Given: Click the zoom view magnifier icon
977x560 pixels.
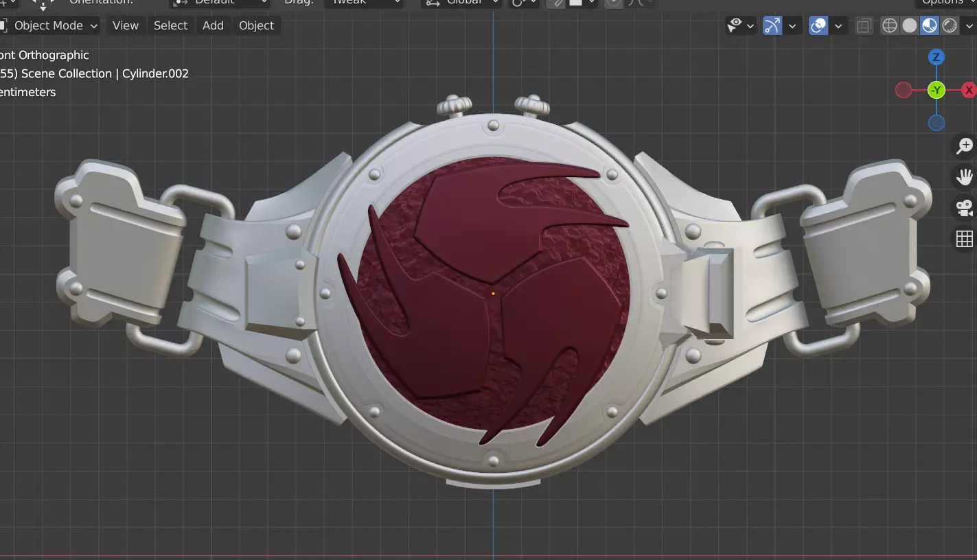Looking at the screenshot, I should tap(965, 145).
